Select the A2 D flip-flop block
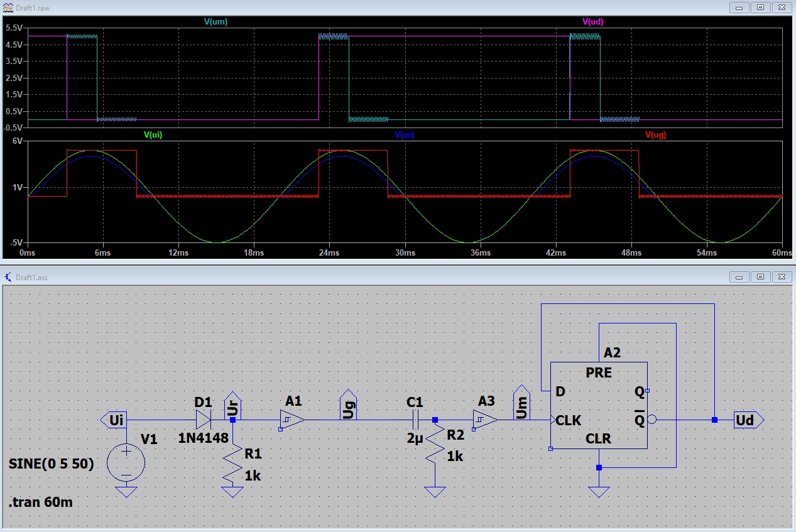 pos(599,405)
